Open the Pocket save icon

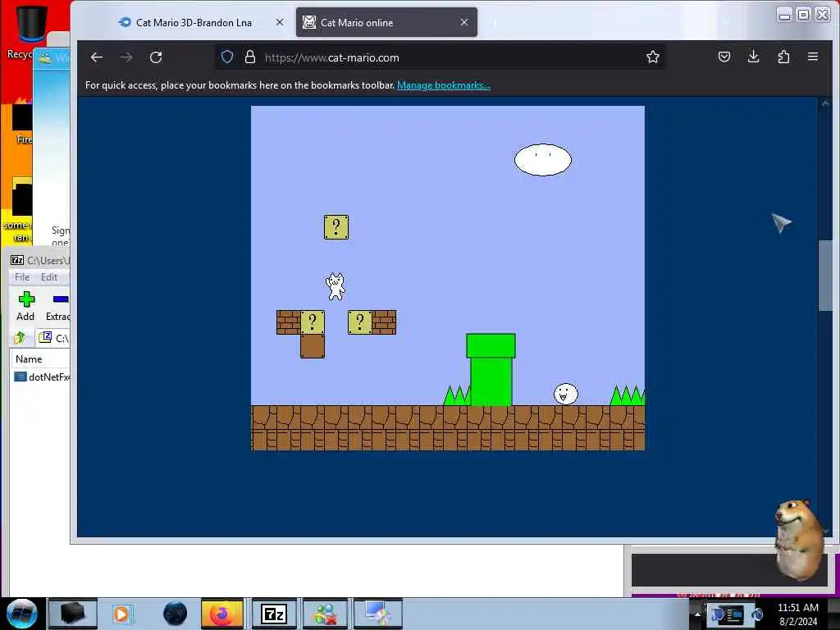[724, 57]
